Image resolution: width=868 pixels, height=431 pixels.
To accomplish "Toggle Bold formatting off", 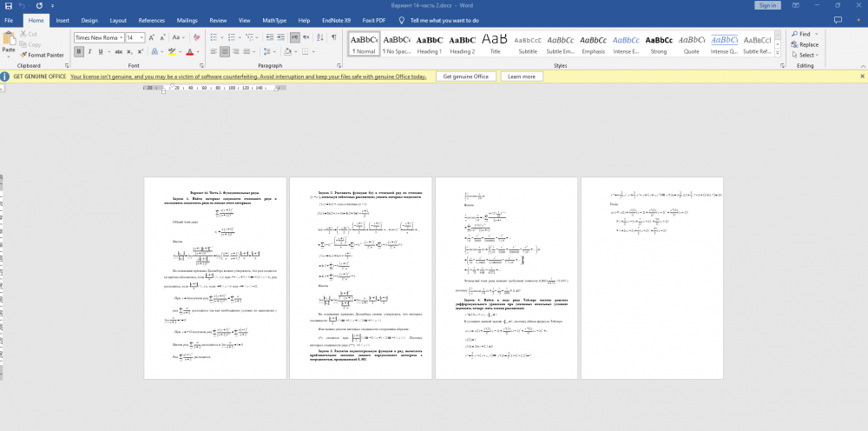I will [x=78, y=52].
